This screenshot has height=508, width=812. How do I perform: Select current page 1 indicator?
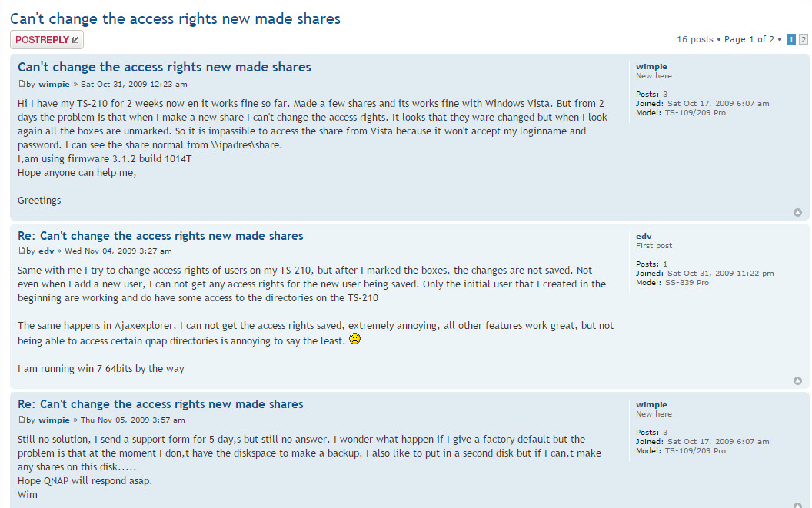coord(790,39)
